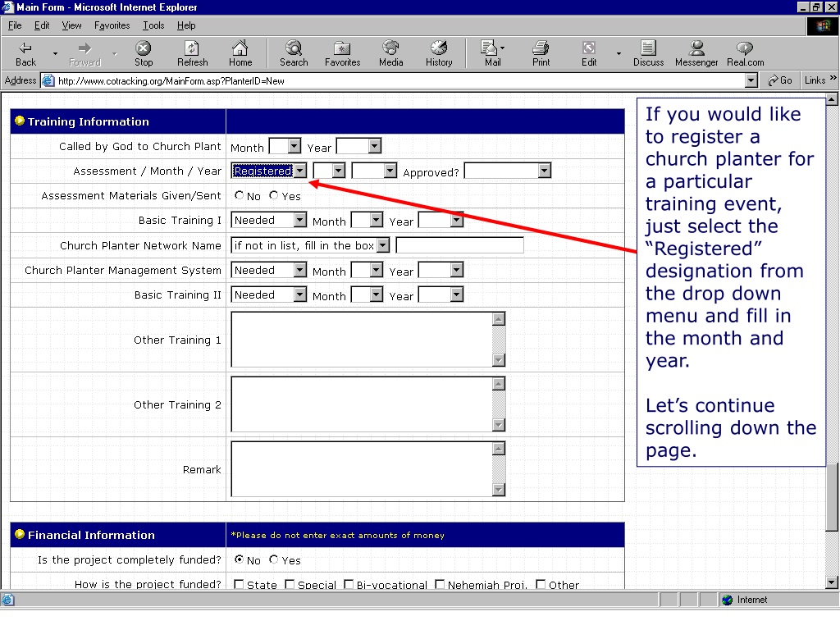Check the Nehemiah Proj. funding checkbox

point(440,584)
